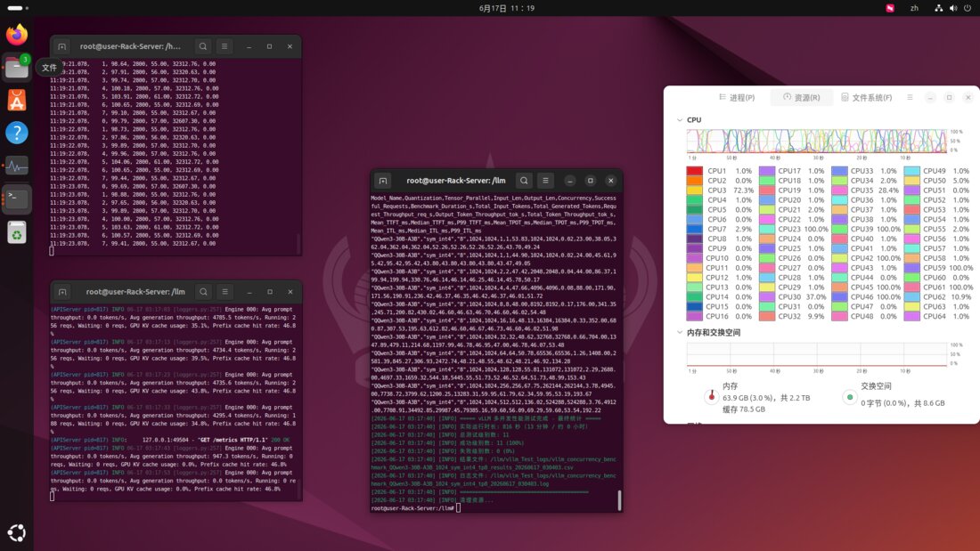Screen dimensions: 980x551
Task: Change the CPU33 color swatch
Action: tap(839, 171)
